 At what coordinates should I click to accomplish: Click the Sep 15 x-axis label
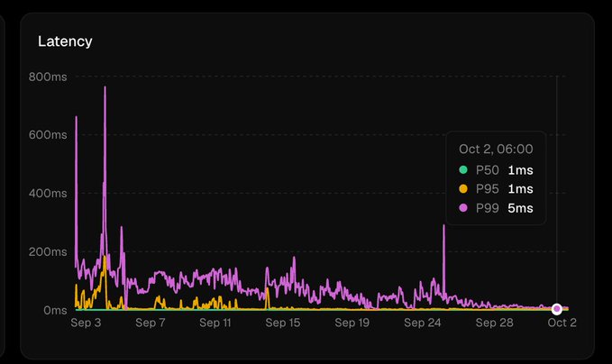pos(283,323)
